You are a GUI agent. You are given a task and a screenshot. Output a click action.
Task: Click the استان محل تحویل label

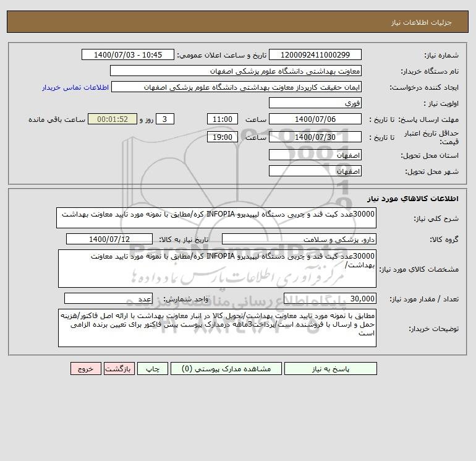(430, 155)
